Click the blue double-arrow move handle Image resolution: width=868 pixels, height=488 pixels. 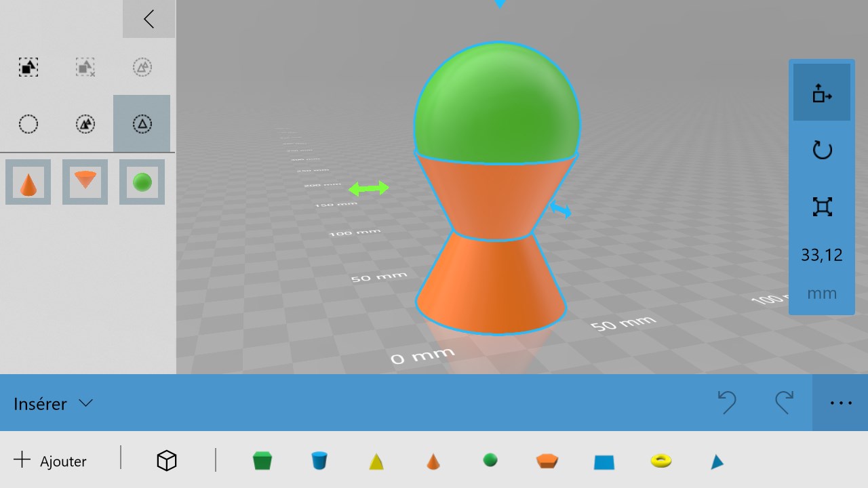pyautogui.click(x=561, y=209)
